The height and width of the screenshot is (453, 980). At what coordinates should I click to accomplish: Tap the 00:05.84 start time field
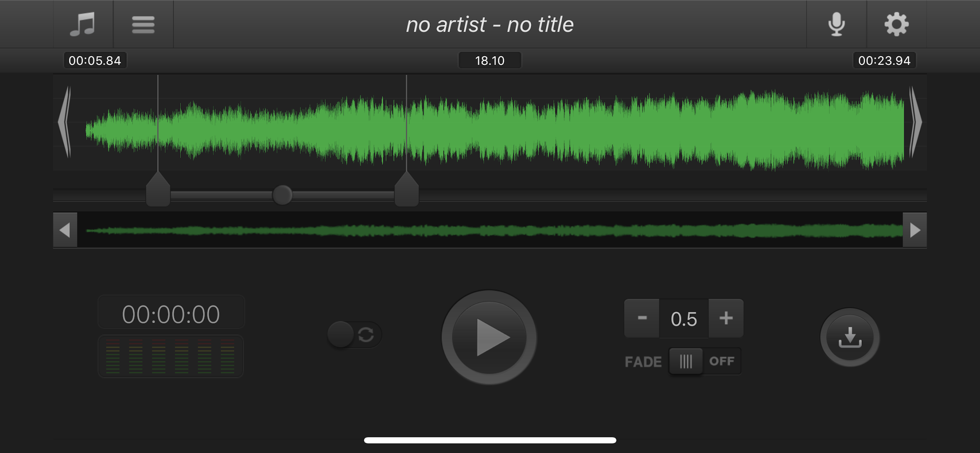pyautogui.click(x=95, y=61)
